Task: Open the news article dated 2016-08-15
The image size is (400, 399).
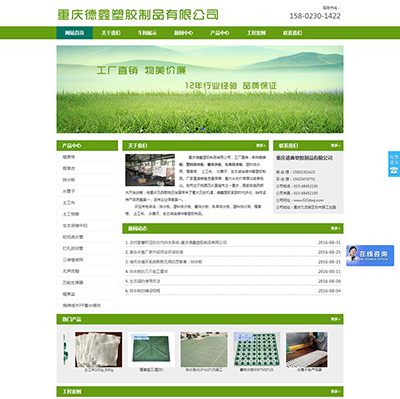Action: click(x=163, y=262)
